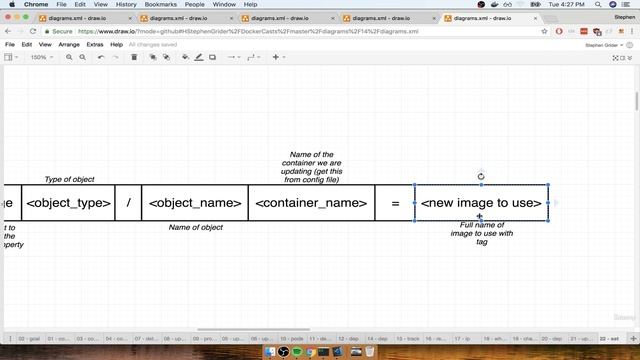Toggle fullscreen icon in draw.io toolbar
The image size is (640, 360).
pos(615,58)
